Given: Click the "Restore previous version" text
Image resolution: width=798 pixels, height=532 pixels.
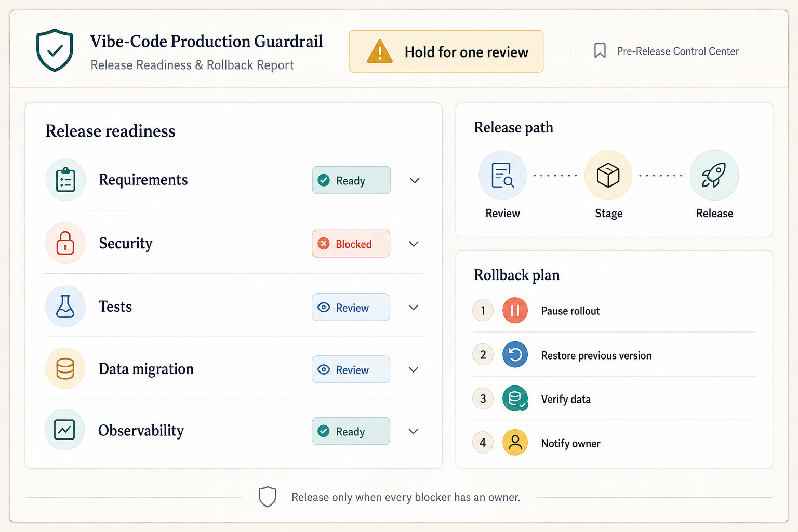Looking at the screenshot, I should point(596,355).
